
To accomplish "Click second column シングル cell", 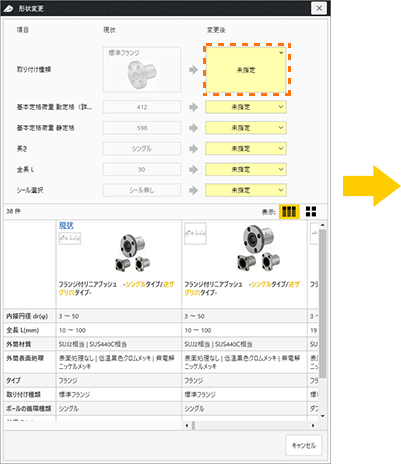I will click(x=244, y=408).
